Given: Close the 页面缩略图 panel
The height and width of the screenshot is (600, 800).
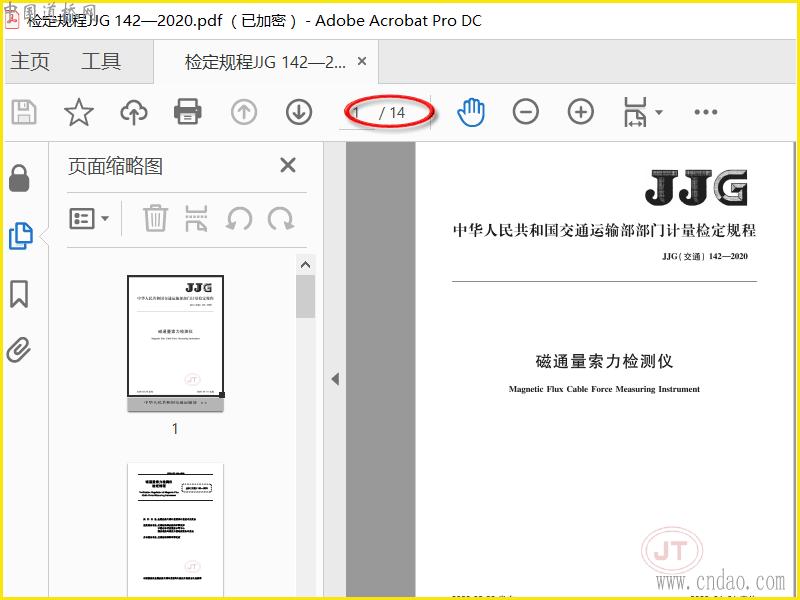Looking at the screenshot, I should (x=288, y=165).
